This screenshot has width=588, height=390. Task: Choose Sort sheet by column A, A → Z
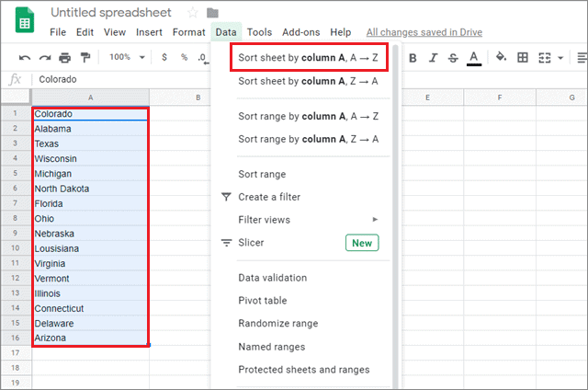[x=308, y=57]
